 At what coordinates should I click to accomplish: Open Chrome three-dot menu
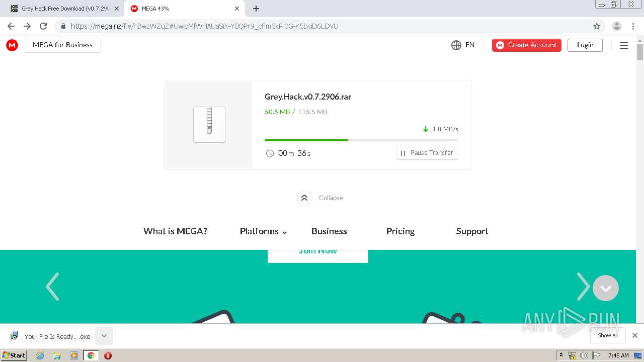[633, 26]
